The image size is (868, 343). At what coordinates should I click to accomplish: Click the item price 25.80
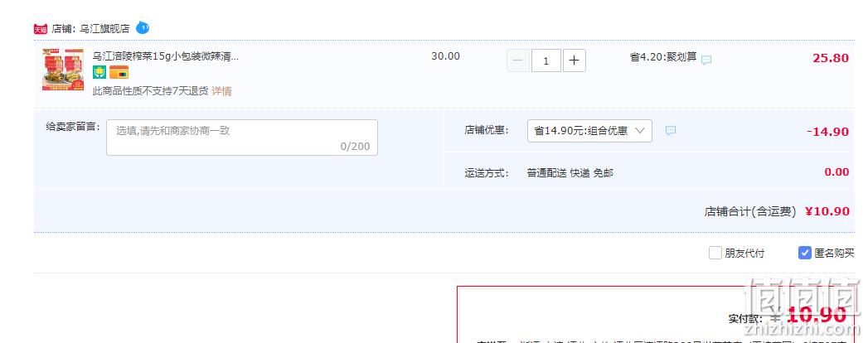pyautogui.click(x=831, y=58)
